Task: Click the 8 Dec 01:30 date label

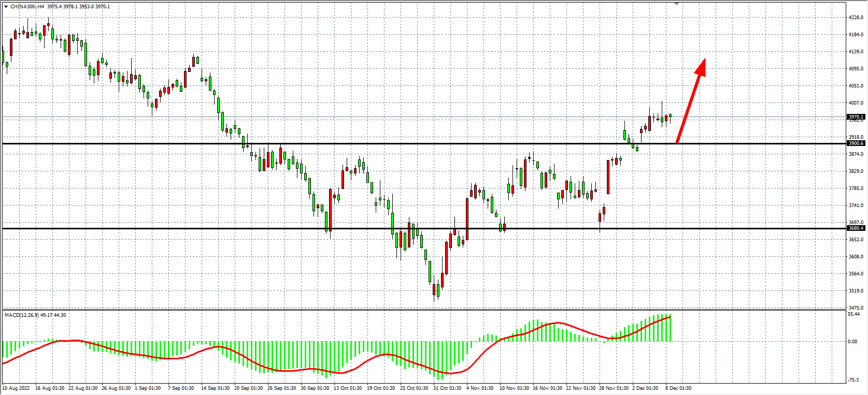Action: (x=678, y=388)
